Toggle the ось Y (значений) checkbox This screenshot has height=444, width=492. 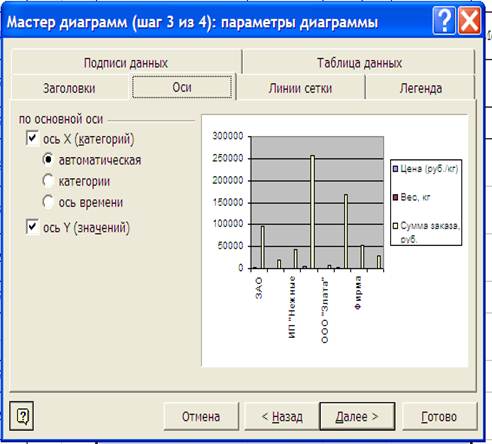32,227
